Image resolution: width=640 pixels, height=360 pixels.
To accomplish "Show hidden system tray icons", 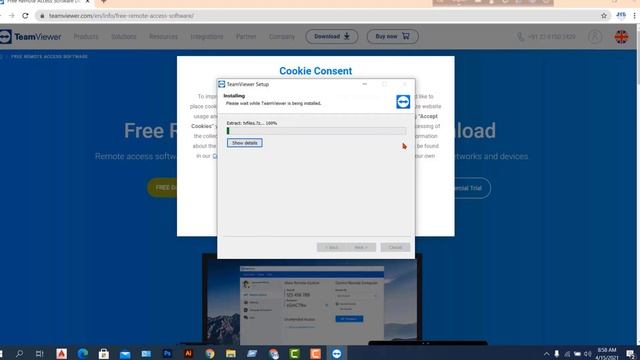I will click(547, 354).
